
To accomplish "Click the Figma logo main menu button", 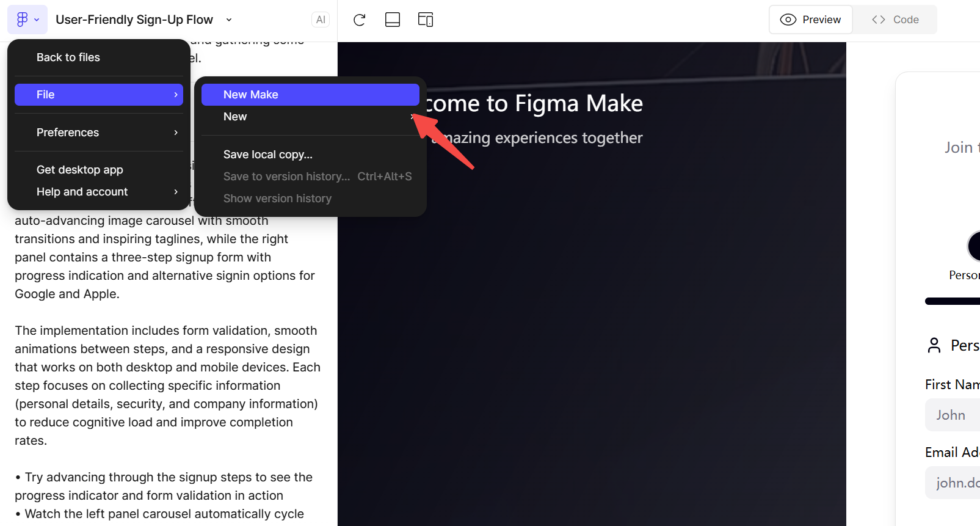I will point(27,20).
